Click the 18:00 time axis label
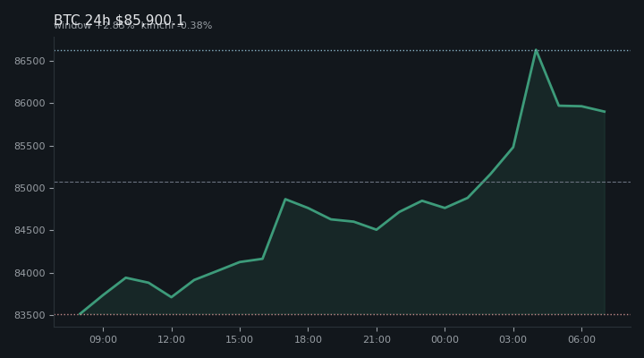 [308, 339]
